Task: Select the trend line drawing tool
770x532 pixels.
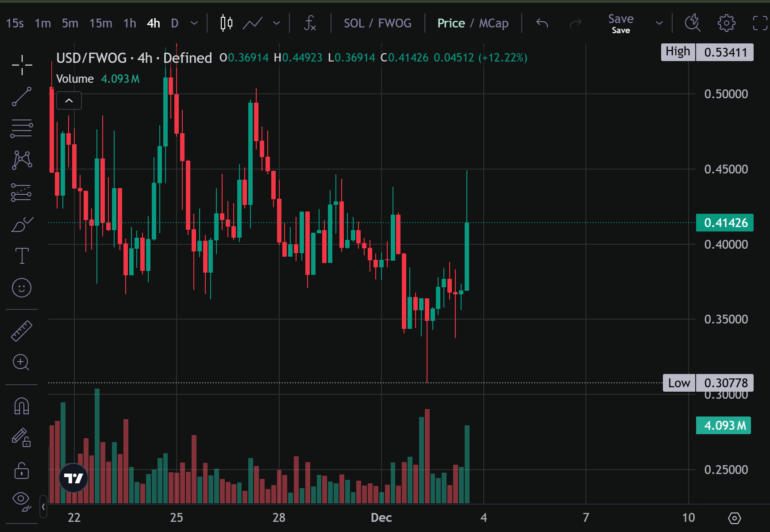Action: (21, 96)
